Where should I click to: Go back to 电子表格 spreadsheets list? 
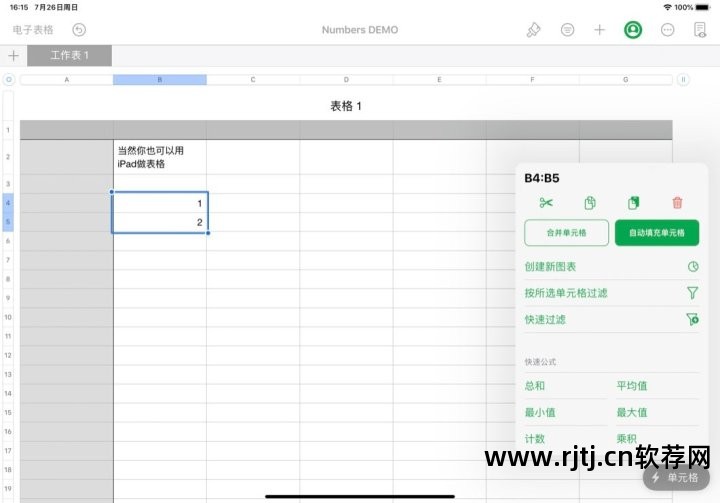click(x=33, y=30)
